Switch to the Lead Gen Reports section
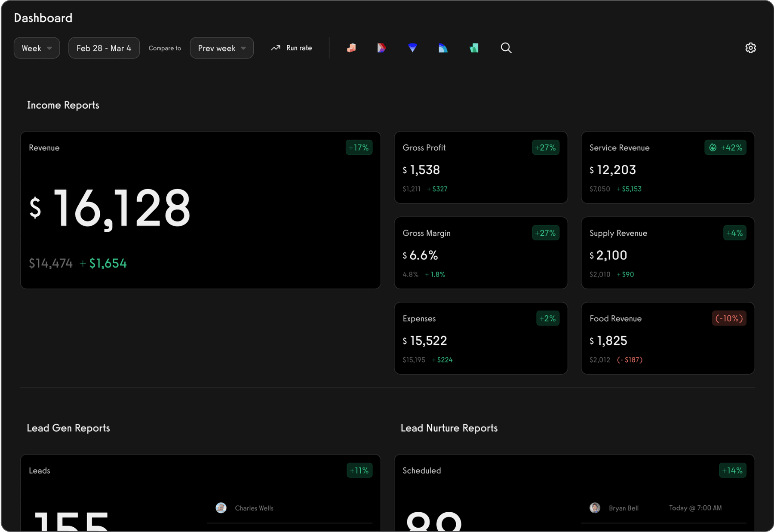This screenshot has height=532, width=774. coord(68,428)
